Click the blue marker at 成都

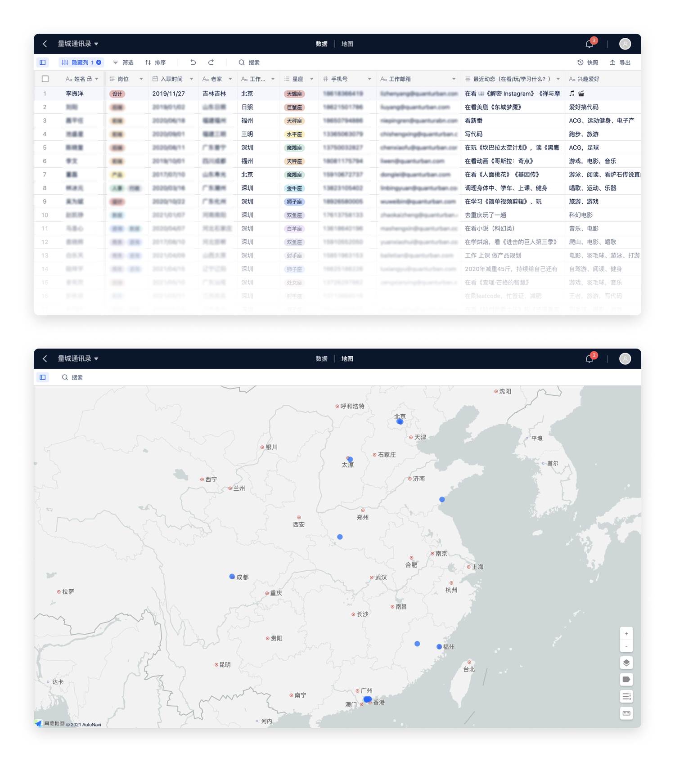(232, 576)
